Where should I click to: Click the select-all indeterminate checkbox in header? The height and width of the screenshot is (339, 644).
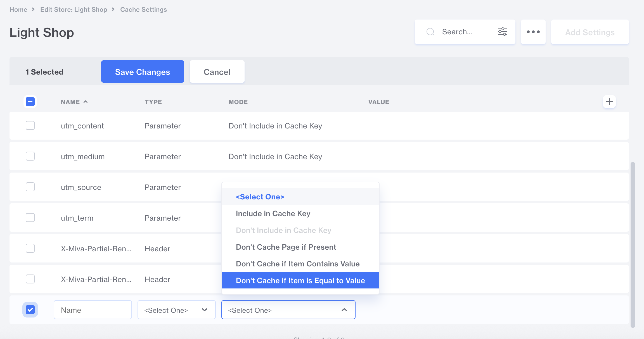(x=30, y=102)
